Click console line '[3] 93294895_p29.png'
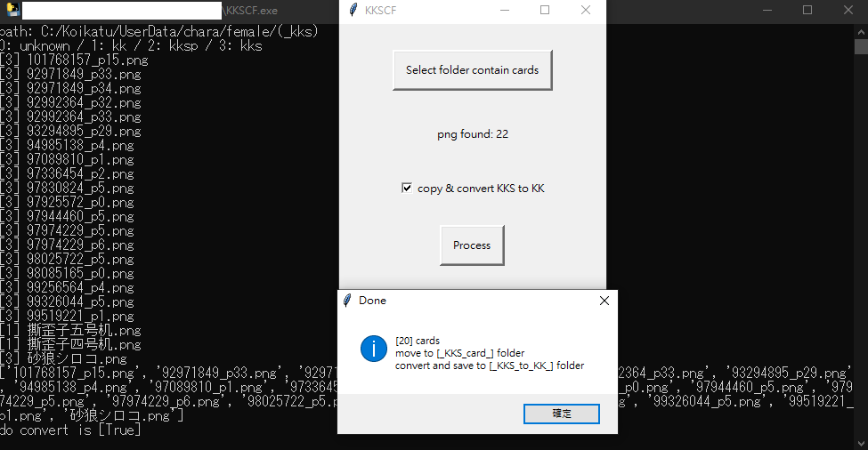The image size is (868, 450). tap(70, 131)
